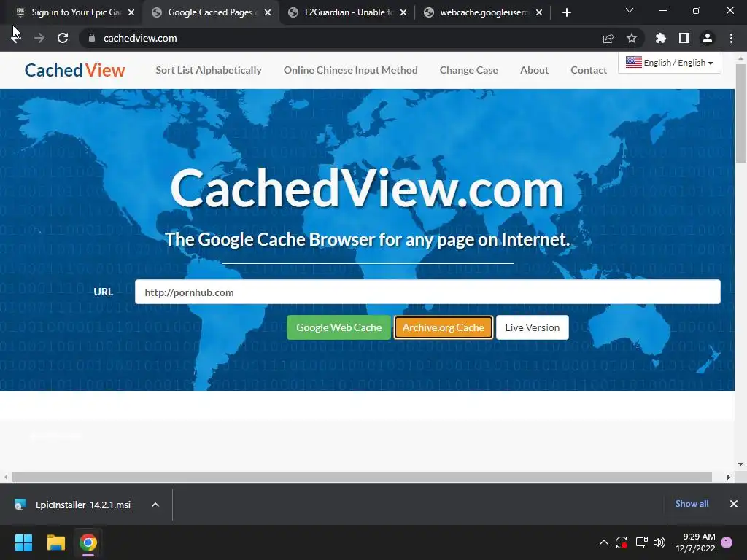Open Sort List Alphabetically page

pos(209,70)
